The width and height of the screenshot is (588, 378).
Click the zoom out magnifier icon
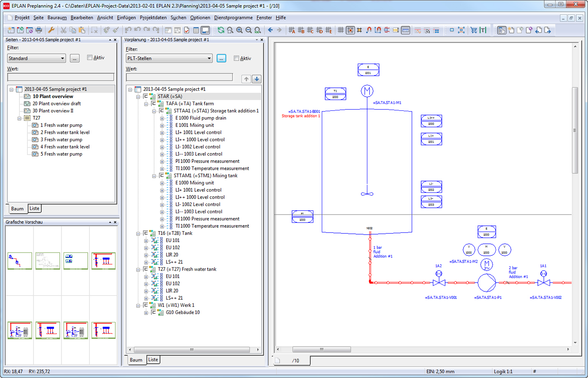tap(249, 30)
